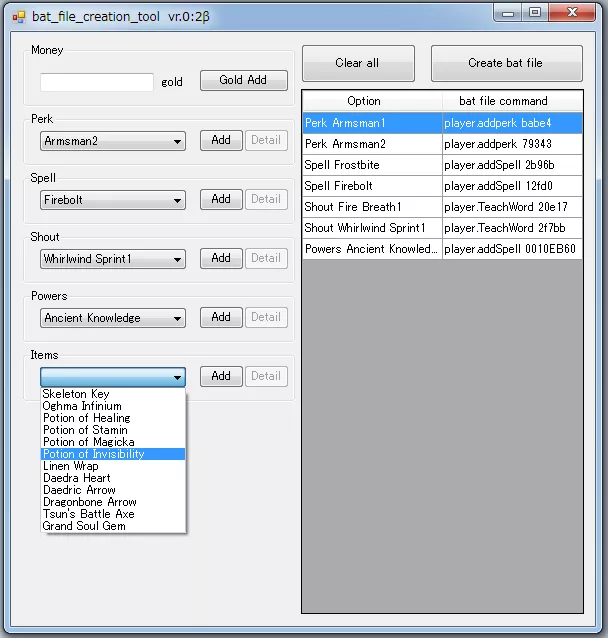
Task: Click the Create bat file button
Action: pos(507,63)
